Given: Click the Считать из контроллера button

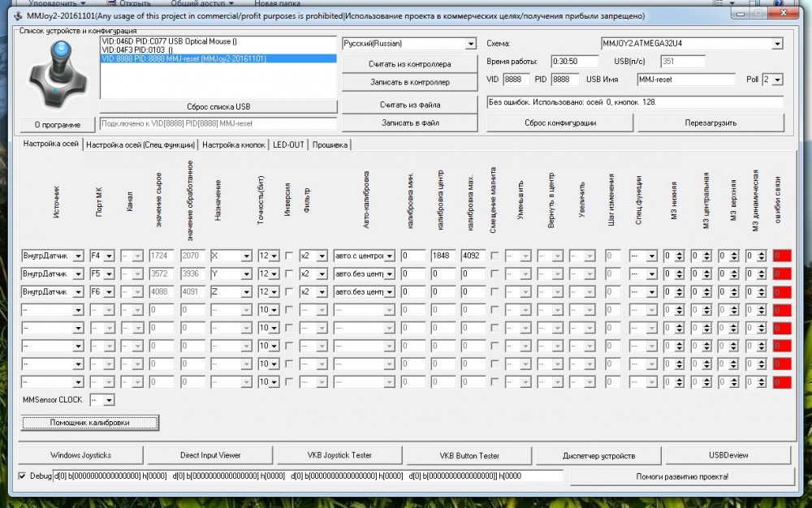Looking at the screenshot, I should (x=409, y=62).
